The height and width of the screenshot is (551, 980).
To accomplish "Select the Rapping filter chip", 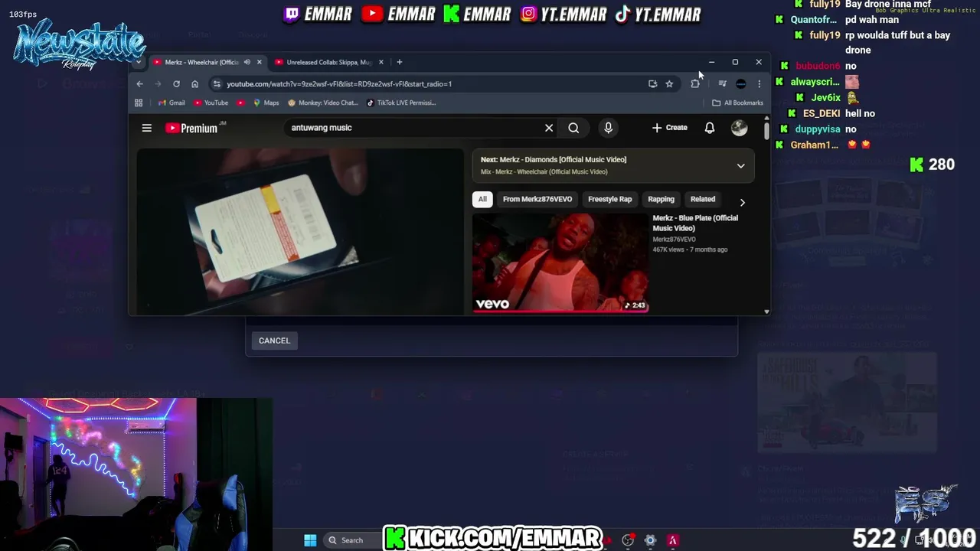I will (661, 199).
